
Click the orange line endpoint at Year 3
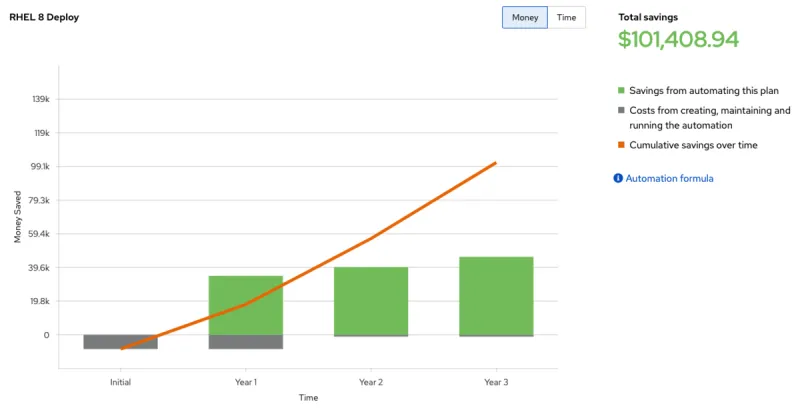495,163
